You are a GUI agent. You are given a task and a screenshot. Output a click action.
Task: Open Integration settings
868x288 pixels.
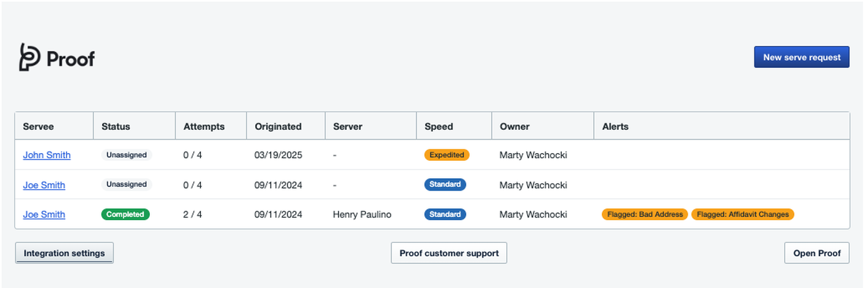[64, 253]
